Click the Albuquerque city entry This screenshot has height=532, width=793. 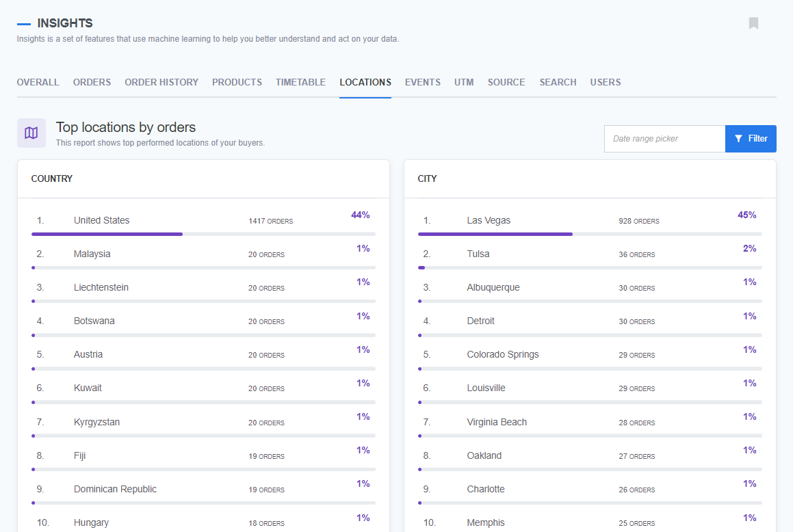pyautogui.click(x=590, y=287)
